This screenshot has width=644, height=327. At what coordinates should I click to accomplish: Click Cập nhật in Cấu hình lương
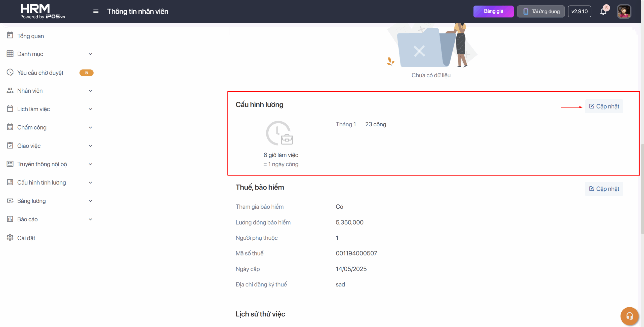pyautogui.click(x=604, y=106)
